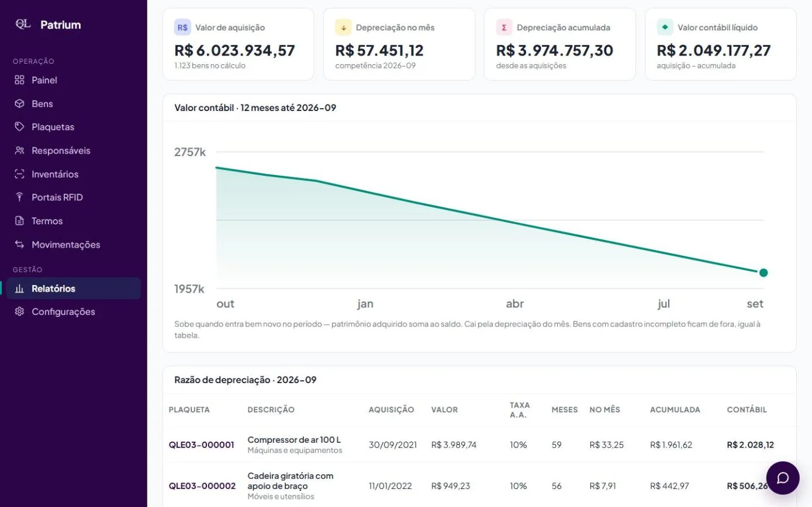
Task: Click the 2757k axis label
Action: pyautogui.click(x=190, y=152)
